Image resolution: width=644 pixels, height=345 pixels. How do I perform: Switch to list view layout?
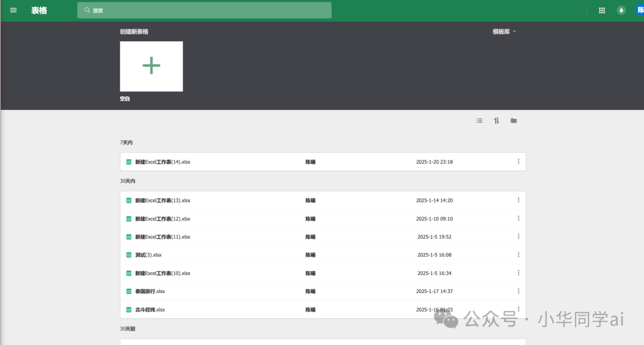(x=479, y=121)
